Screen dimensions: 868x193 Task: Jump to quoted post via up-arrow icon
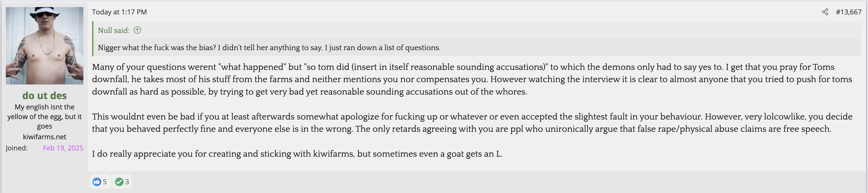click(x=137, y=30)
